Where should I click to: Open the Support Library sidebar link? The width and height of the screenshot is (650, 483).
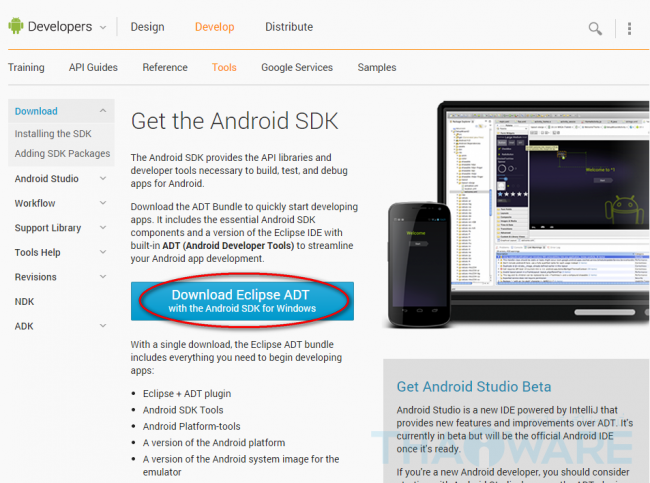[x=48, y=228]
